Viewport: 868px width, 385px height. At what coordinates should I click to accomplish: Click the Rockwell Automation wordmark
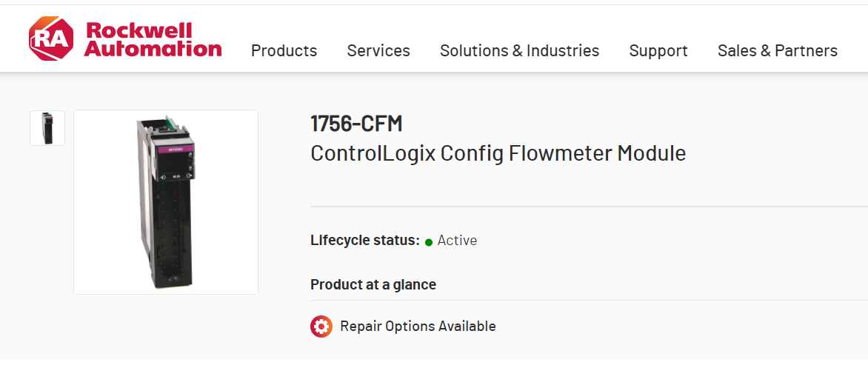153,39
